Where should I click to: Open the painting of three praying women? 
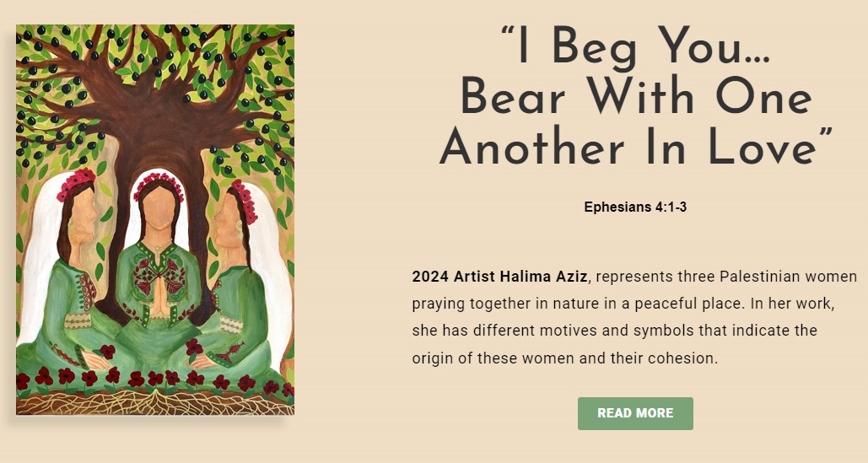pyautogui.click(x=155, y=219)
